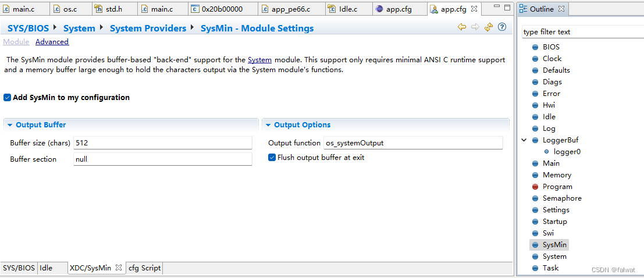The height and width of the screenshot is (278, 644).
Task: Click the forward navigation arrow icon
Action: pos(475,27)
